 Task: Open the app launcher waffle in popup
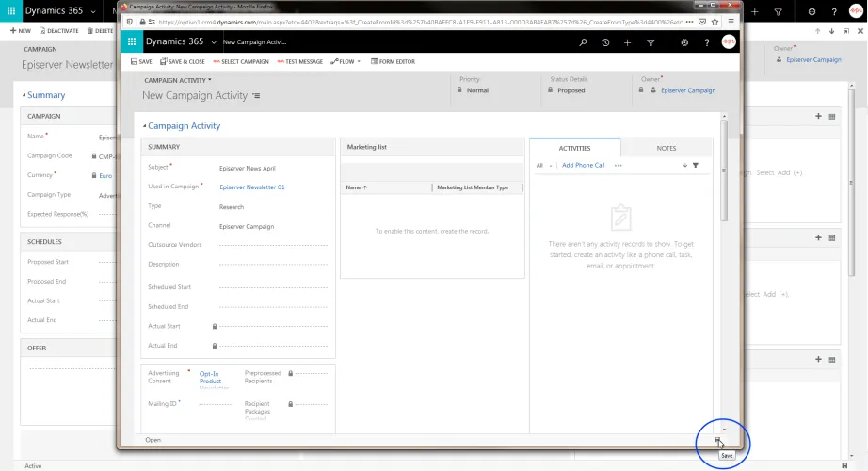(132, 41)
